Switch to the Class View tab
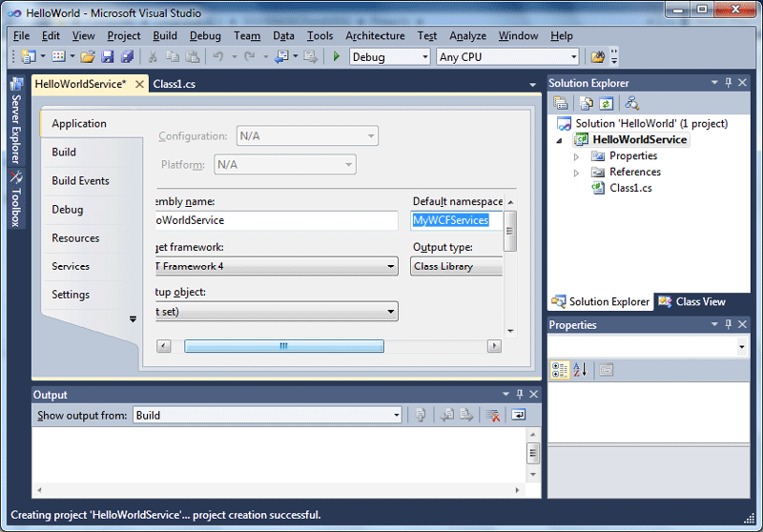The image size is (763, 532). click(692, 301)
